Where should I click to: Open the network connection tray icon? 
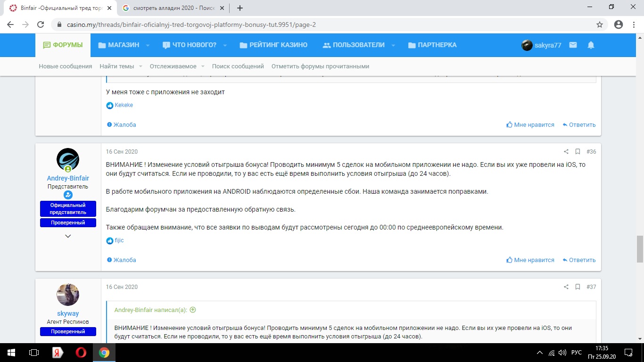point(552,353)
